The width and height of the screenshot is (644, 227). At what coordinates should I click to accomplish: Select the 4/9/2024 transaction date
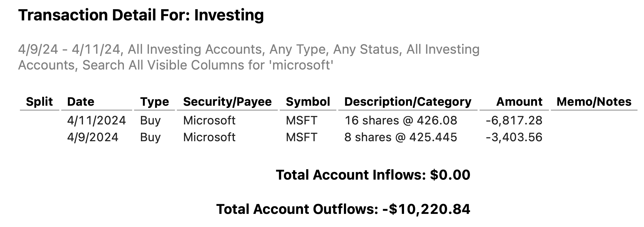point(92,137)
